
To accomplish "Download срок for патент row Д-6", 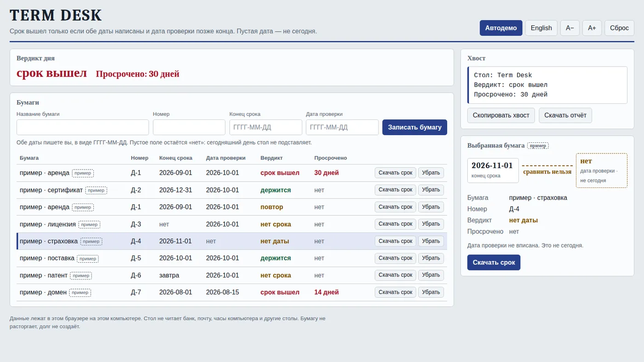I will (395, 275).
